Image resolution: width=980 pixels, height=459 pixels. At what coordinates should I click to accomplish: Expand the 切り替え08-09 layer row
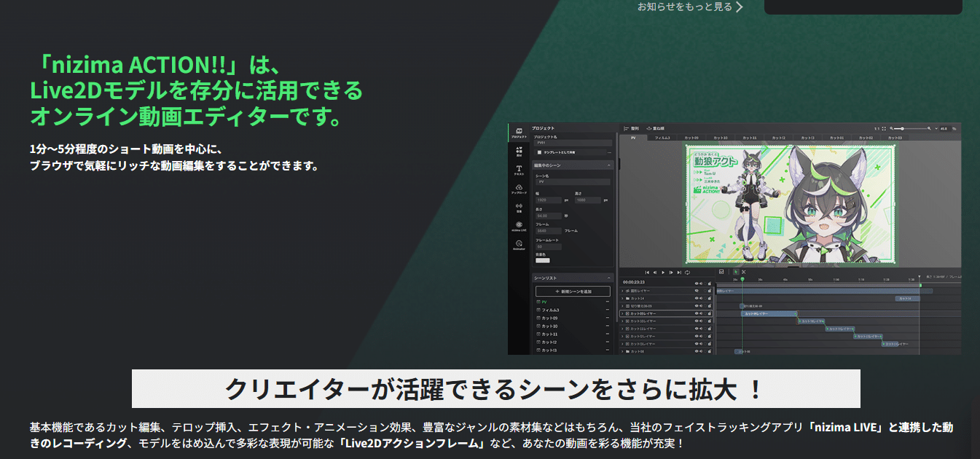622,306
